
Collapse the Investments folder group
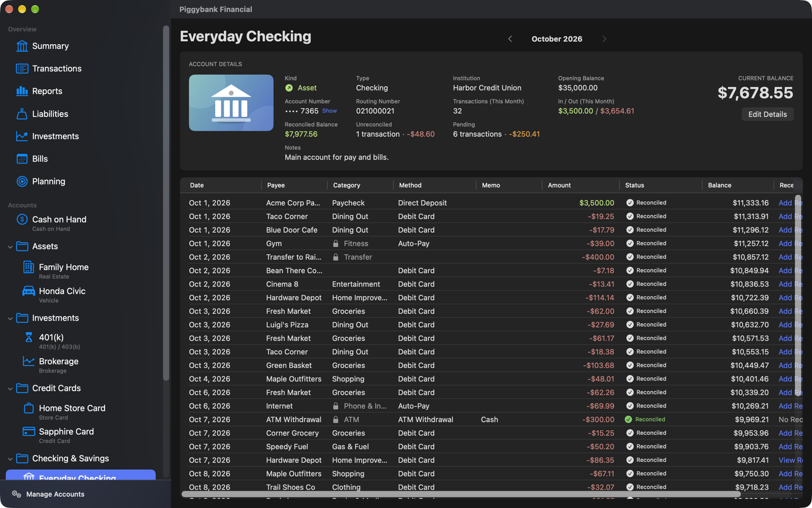10,319
